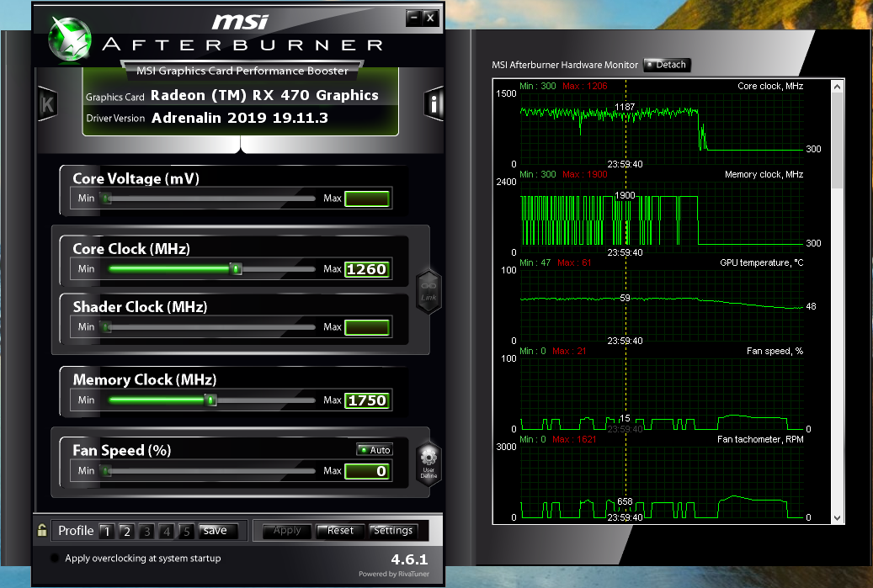Select profile slot 4

(x=167, y=532)
